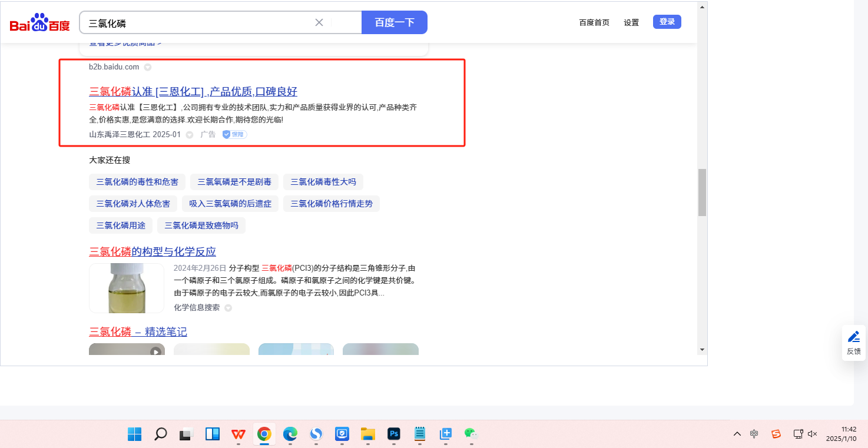Go to 百度首页 in the top navigation
Image resolution: width=868 pixels, height=448 pixels.
click(x=594, y=22)
